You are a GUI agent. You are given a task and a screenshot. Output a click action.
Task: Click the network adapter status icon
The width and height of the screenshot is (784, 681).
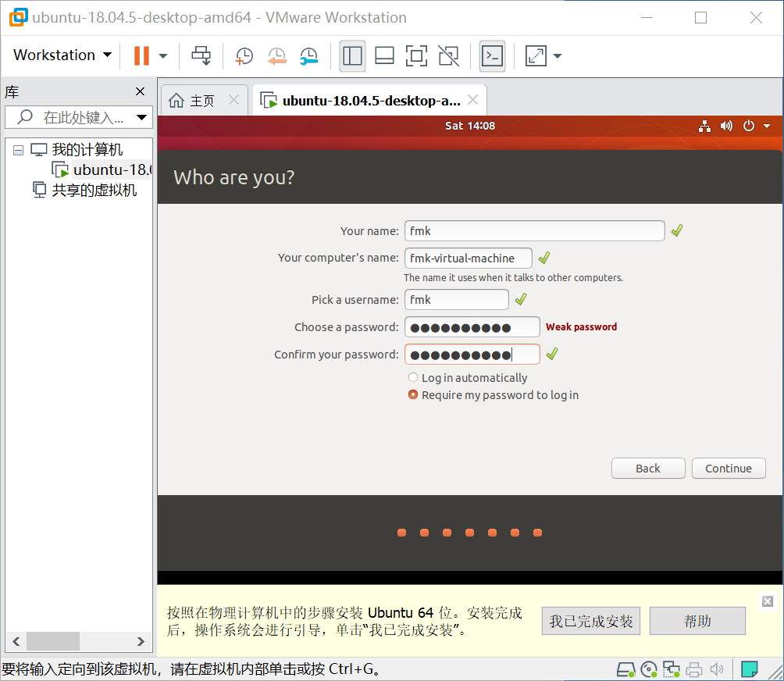[671, 669]
